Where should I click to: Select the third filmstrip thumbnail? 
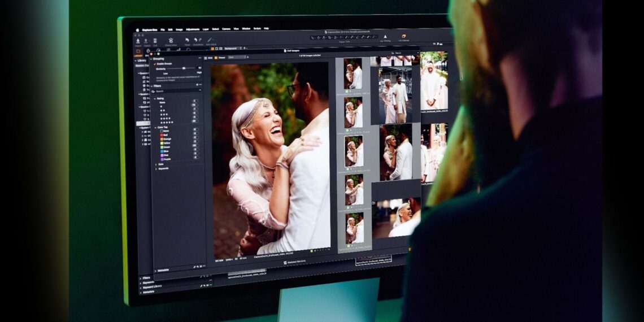coord(354,151)
